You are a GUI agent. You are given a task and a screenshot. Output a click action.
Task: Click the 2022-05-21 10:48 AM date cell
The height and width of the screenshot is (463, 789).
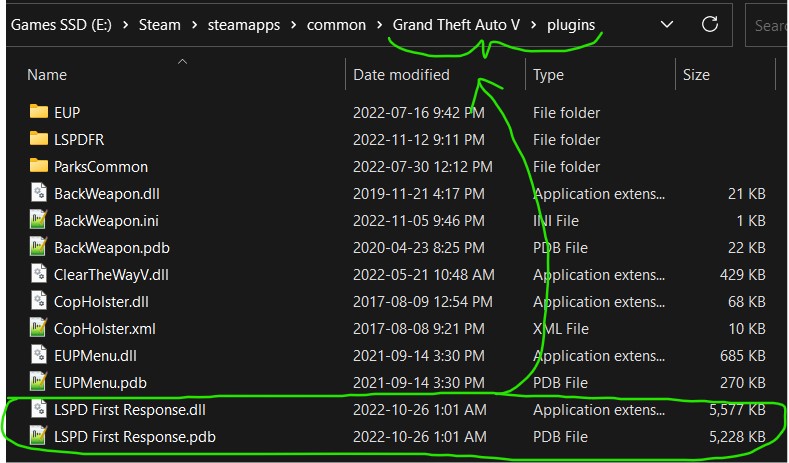pyautogui.click(x=424, y=275)
